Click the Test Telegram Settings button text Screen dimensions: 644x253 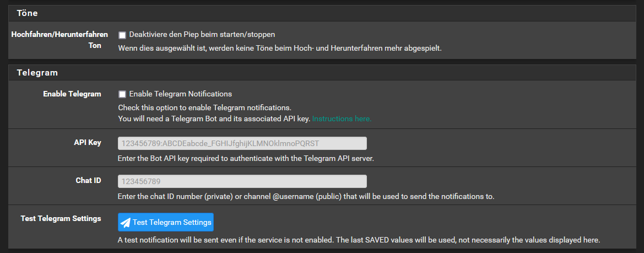tap(172, 222)
